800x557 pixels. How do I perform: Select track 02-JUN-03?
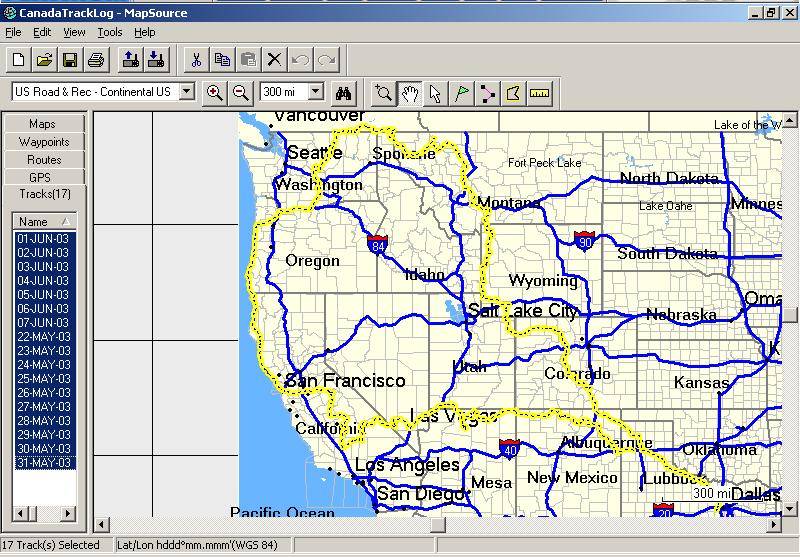(x=45, y=252)
